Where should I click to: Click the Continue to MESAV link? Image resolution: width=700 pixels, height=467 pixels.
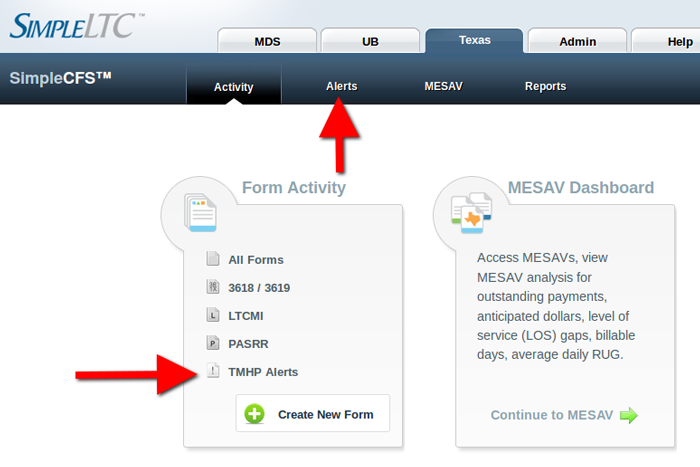pyautogui.click(x=552, y=415)
